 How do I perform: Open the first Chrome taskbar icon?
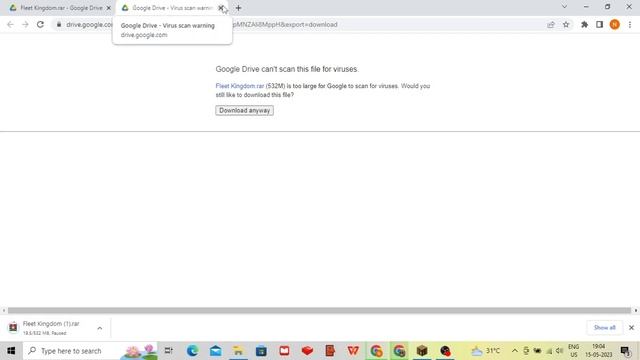coord(376,351)
